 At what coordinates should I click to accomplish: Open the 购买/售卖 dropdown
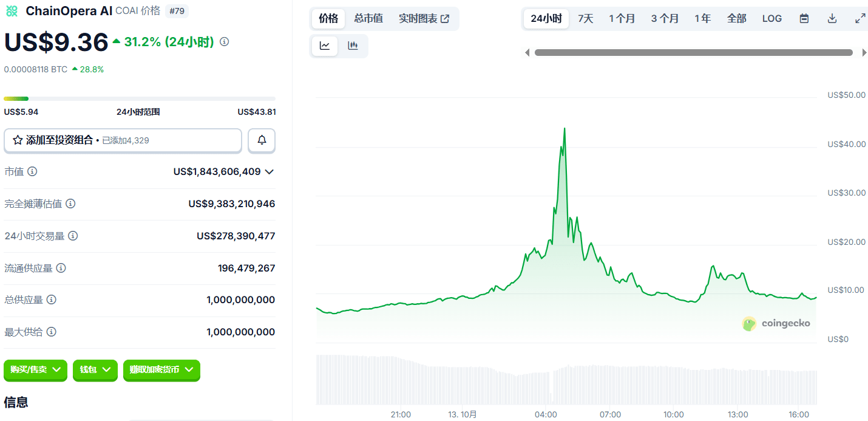[x=35, y=369]
